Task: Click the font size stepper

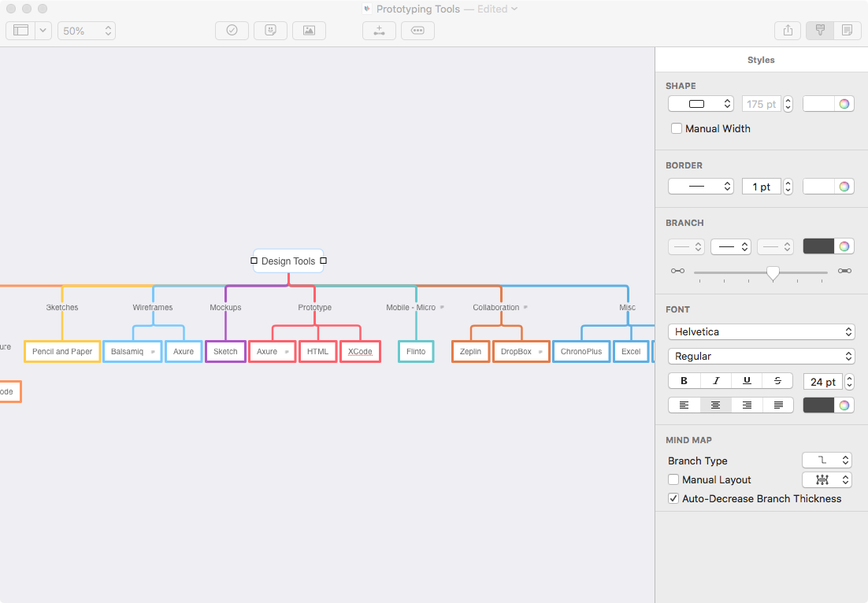Action: tap(849, 382)
